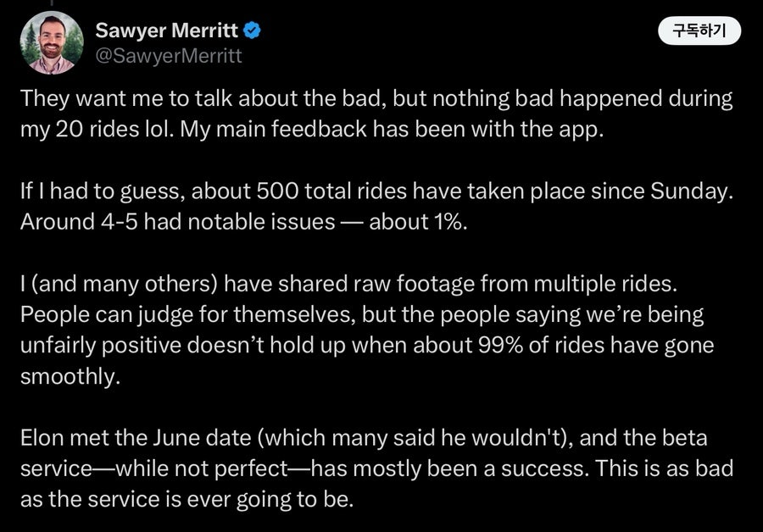Open the @SawyerMerritt handle link
Image resolution: width=763 pixels, height=532 pixels.
pos(169,56)
